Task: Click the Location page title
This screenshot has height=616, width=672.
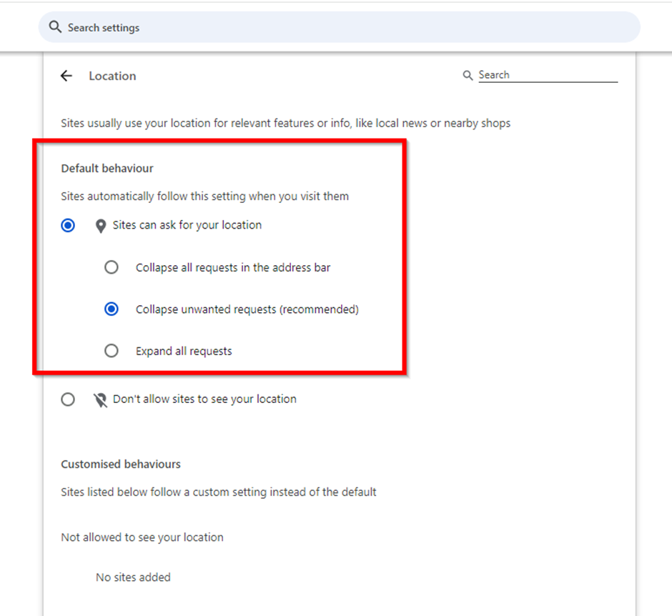Action: coord(112,76)
